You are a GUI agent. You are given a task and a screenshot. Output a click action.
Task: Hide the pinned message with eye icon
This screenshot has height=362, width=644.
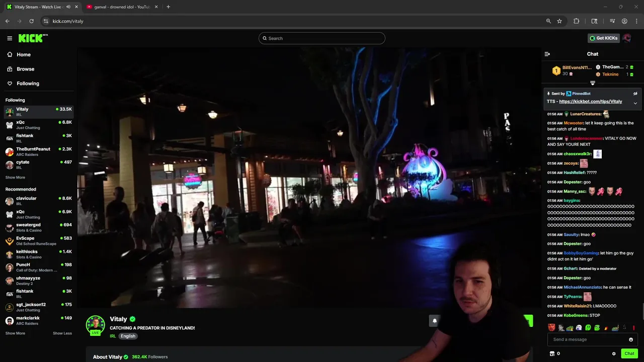635,94
